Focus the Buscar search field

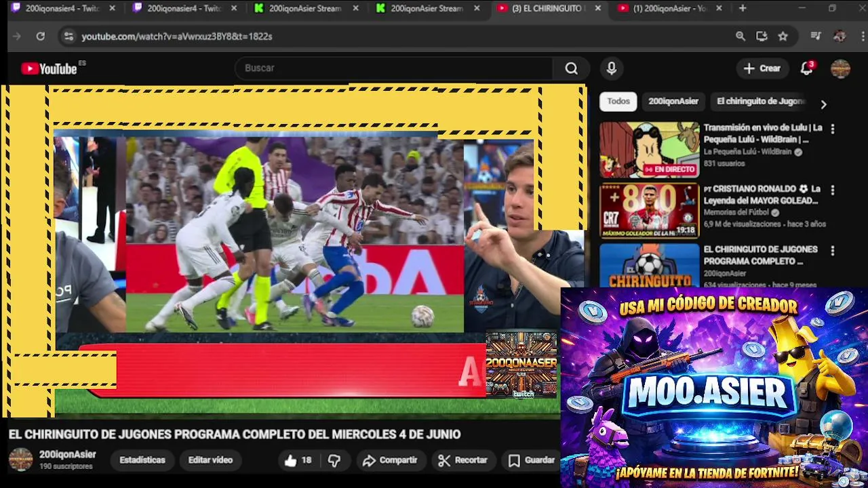tap(395, 68)
